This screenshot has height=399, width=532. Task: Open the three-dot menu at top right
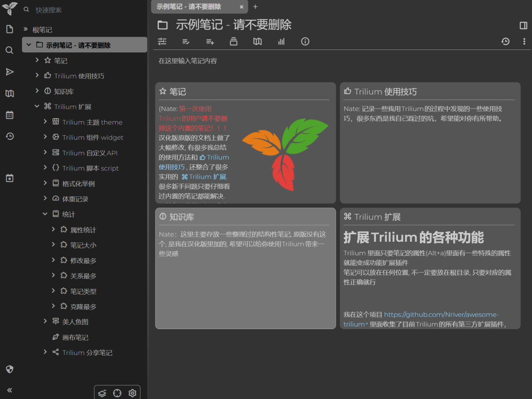524,41
